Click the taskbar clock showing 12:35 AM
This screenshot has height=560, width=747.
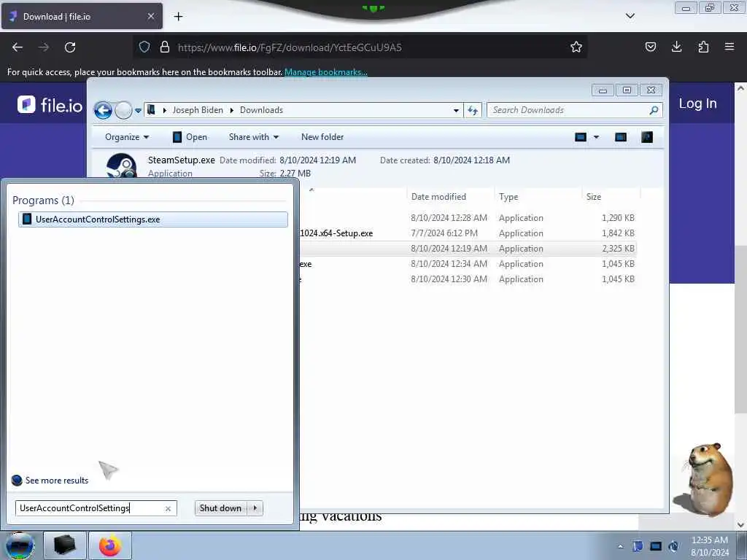(x=709, y=546)
